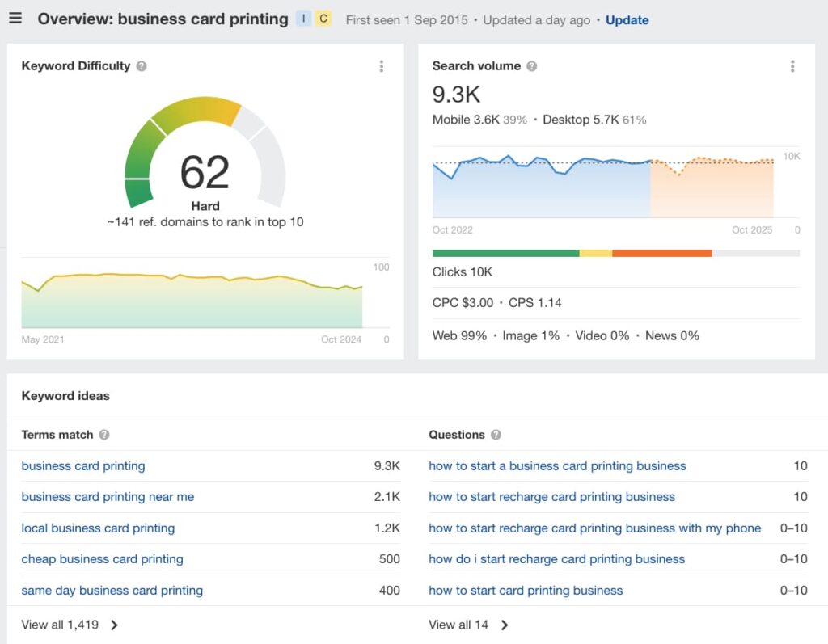Click the yellow 'C' intent badge
828x644 pixels.
point(323,19)
